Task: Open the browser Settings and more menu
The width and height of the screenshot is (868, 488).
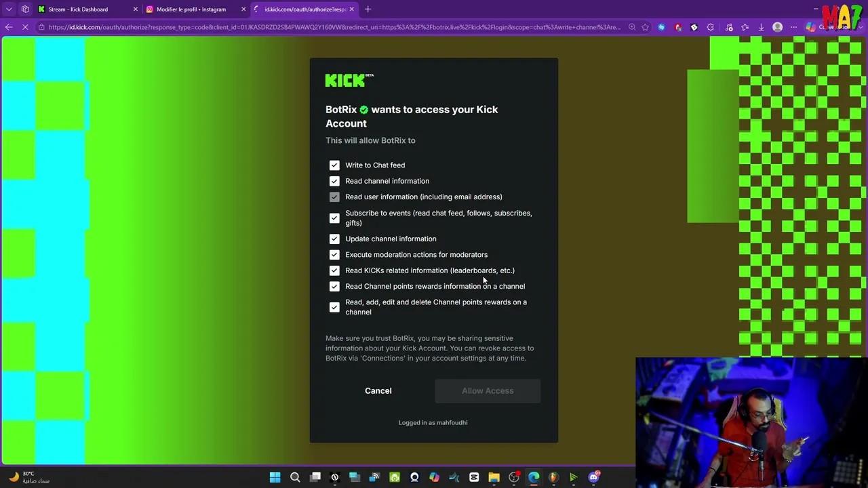Action: pyautogui.click(x=794, y=27)
